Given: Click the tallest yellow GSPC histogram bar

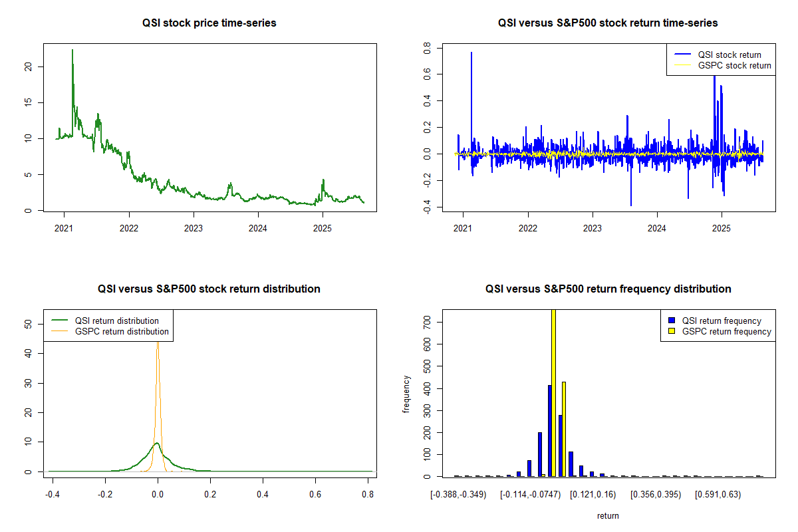Looking at the screenshot, I should click(x=553, y=392).
